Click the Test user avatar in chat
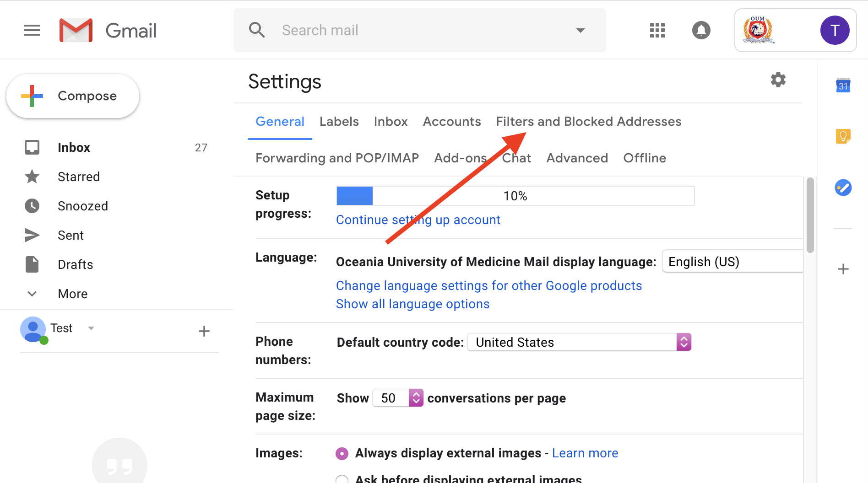 coord(33,329)
